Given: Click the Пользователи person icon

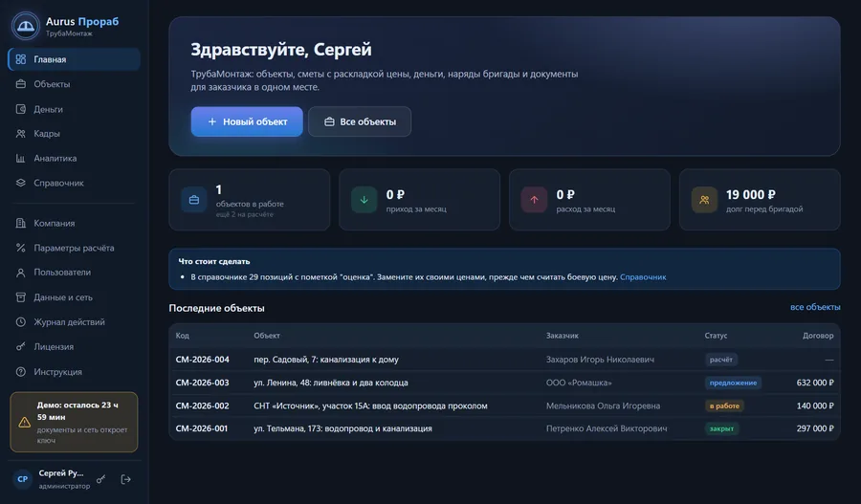Looking at the screenshot, I should tap(21, 273).
